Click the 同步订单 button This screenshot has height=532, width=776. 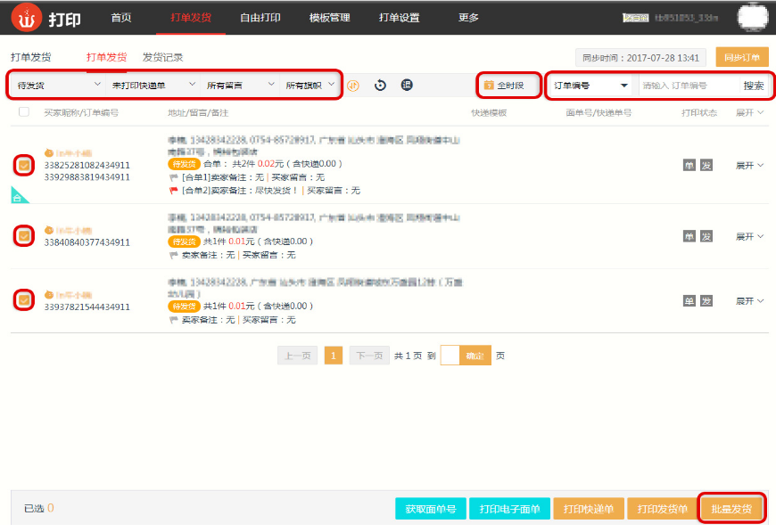[742, 57]
